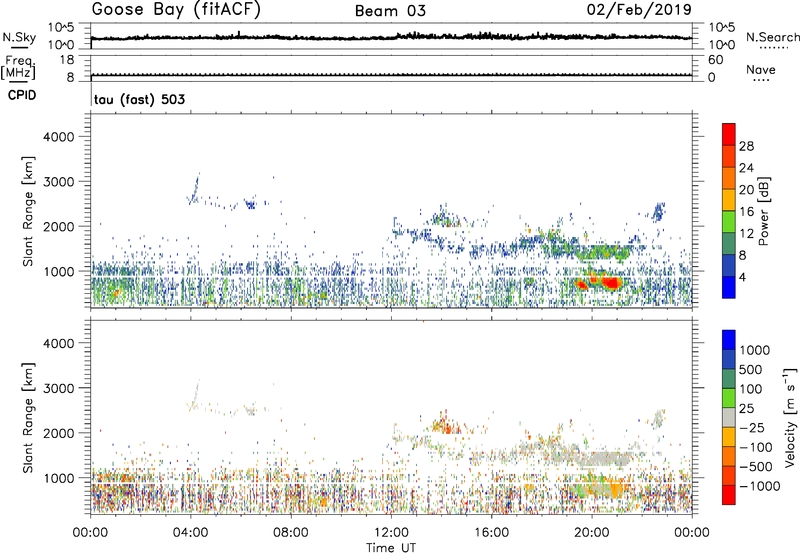The image size is (800, 554).
Task: Select the red top segment of Power colorbar
Action: (x=729, y=134)
